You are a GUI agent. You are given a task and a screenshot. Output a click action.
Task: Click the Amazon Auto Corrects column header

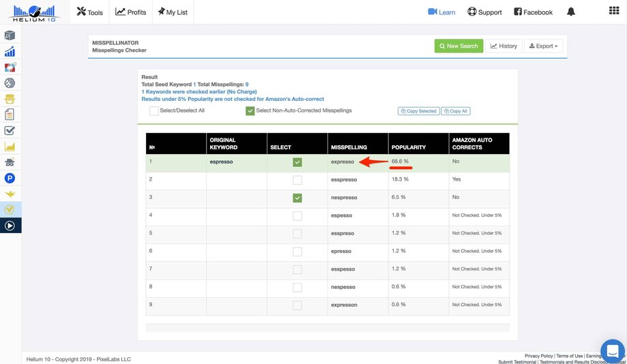(479, 143)
